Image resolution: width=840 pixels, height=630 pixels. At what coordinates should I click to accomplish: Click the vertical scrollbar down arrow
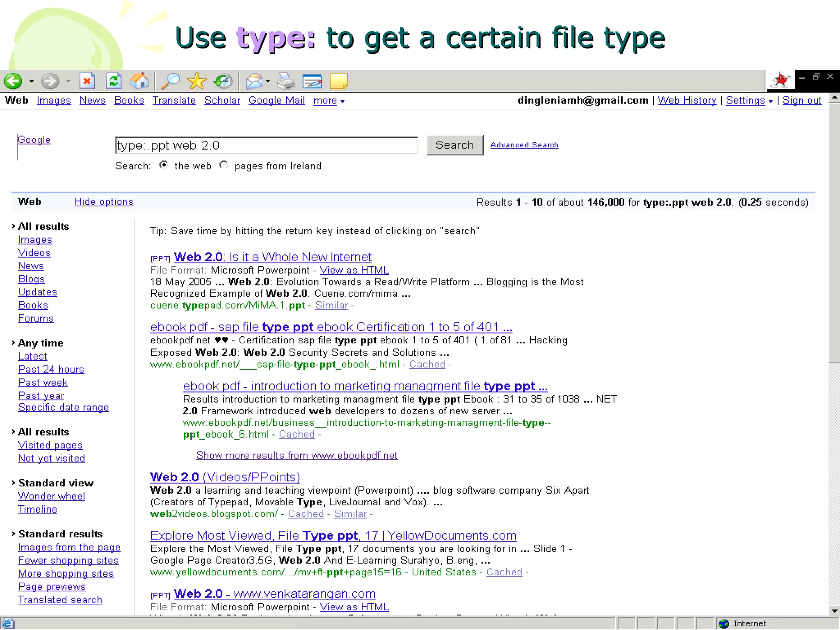pyautogui.click(x=834, y=611)
